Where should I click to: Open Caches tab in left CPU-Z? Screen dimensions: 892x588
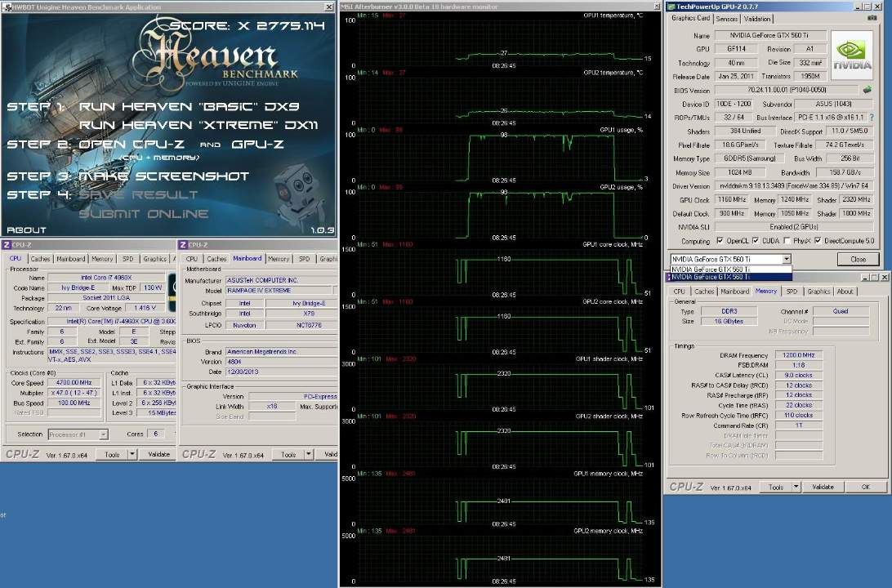click(40, 259)
